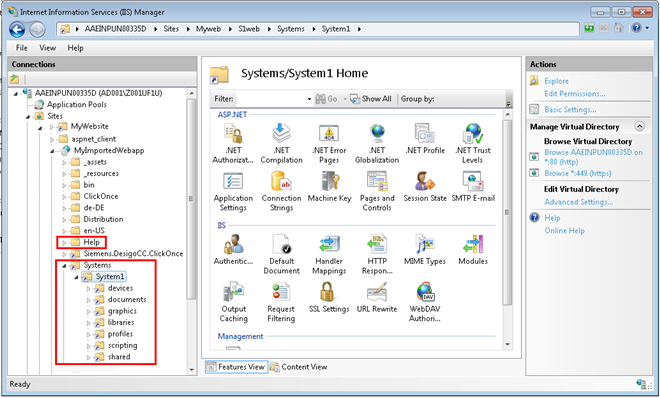Open Advanced Settings link
Screen dimensions: 660x398
pos(578,202)
